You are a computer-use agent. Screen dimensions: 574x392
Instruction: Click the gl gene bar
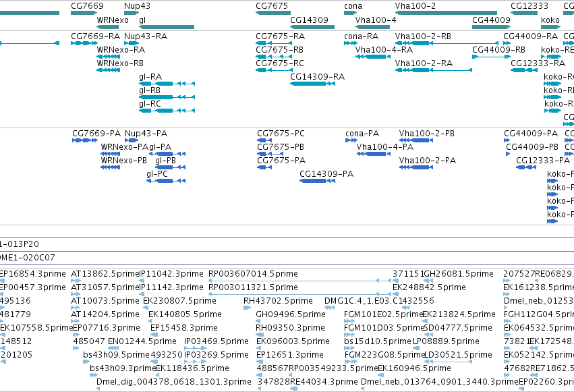tap(167, 27)
